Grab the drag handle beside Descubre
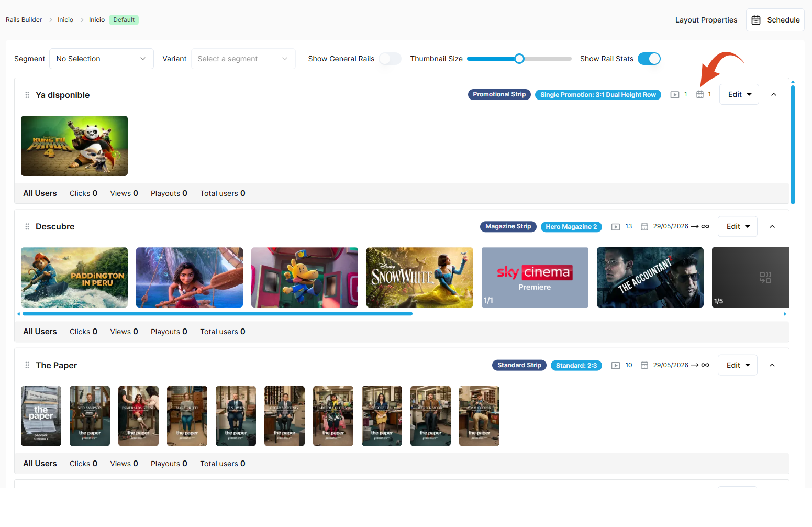 (27, 226)
